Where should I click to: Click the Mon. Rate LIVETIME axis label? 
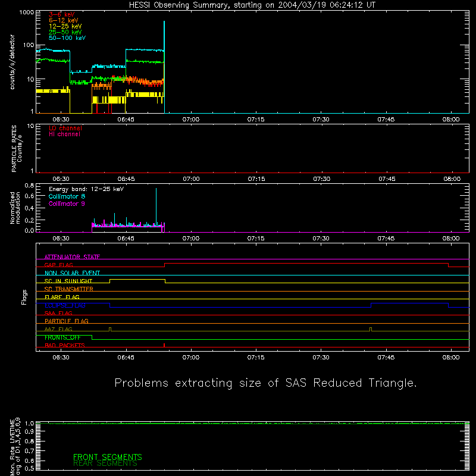tap(15, 446)
